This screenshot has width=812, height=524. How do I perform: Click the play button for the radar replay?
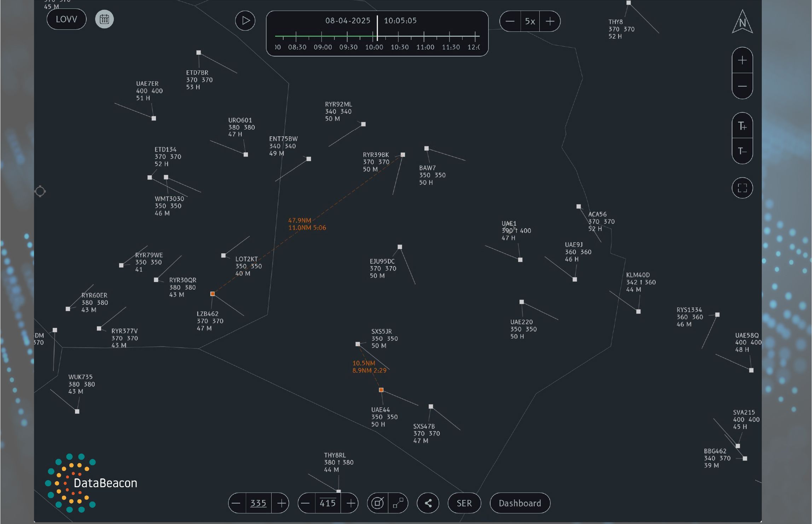245,21
